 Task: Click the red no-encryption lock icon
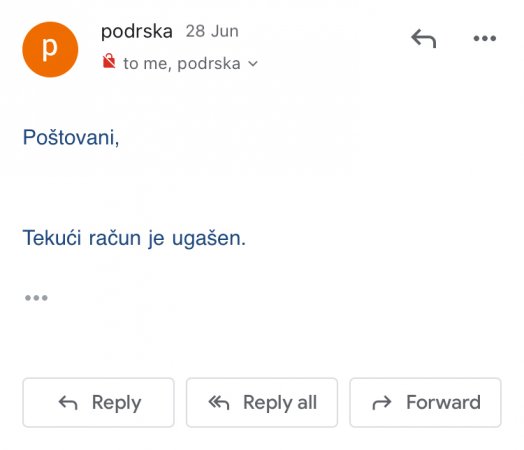(109, 61)
